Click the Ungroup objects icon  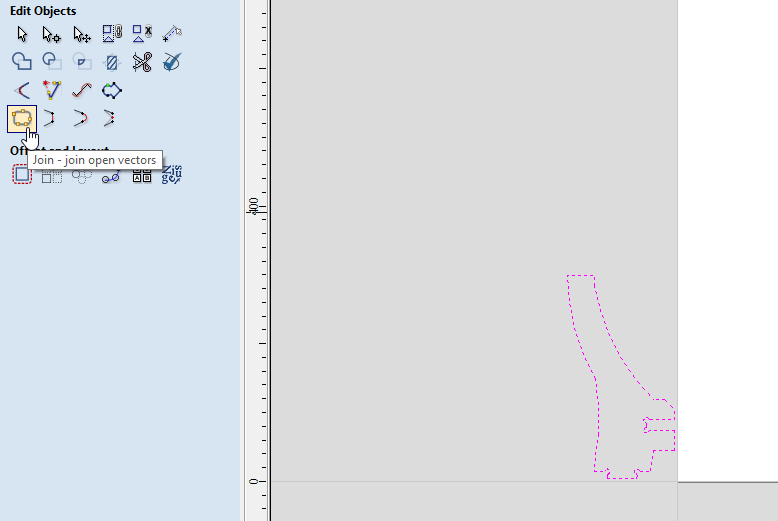click(142, 34)
